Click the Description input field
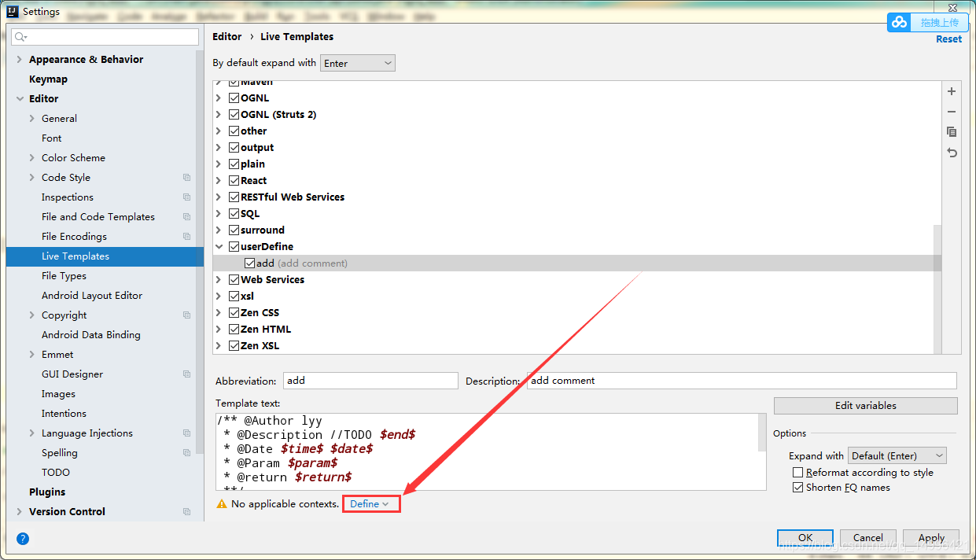The image size is (976, 560). pyautogui.click(x=742, y=381)
